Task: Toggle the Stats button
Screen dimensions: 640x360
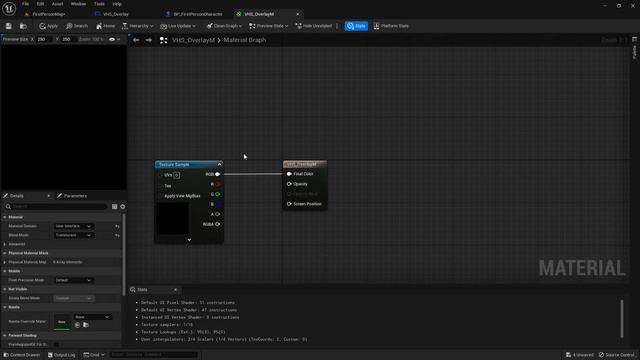Action: [x=356, y=26]
